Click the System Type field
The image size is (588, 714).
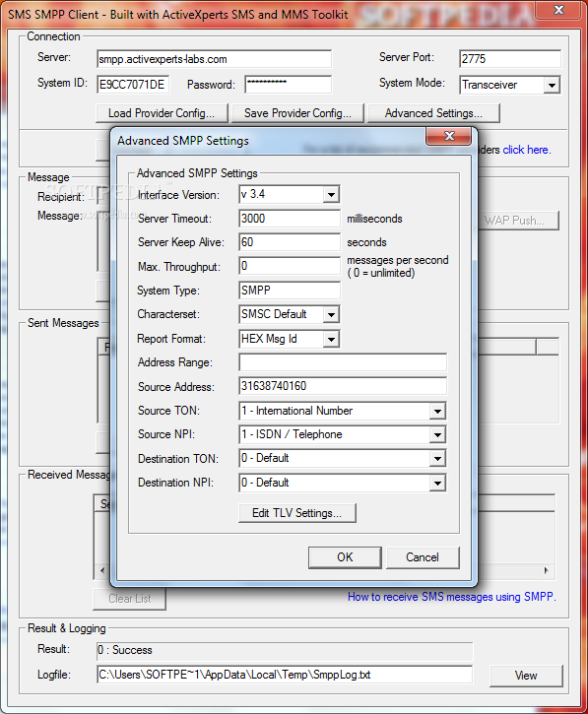click(x=290, y=291)
